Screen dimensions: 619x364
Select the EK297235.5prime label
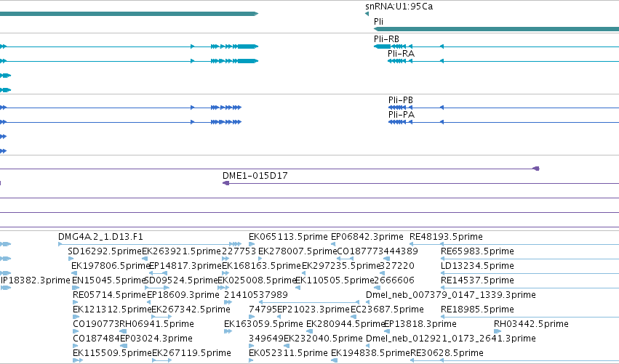(341, 266)
